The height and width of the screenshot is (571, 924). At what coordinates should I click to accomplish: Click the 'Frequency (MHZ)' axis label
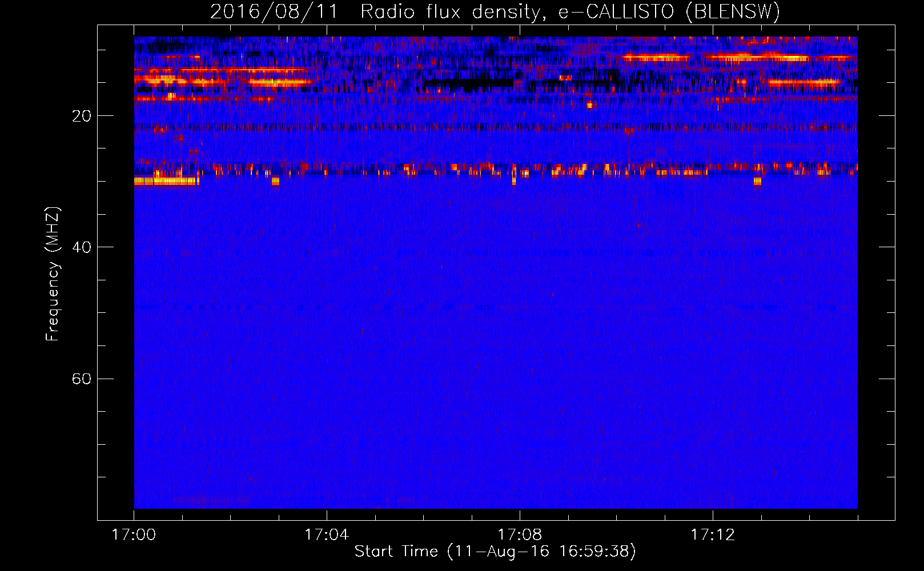[x=53, y=274]
